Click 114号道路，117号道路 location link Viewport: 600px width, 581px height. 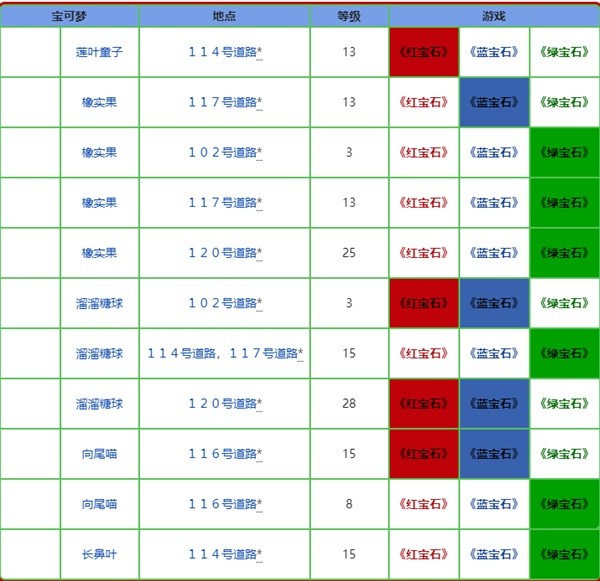point(223,353)
